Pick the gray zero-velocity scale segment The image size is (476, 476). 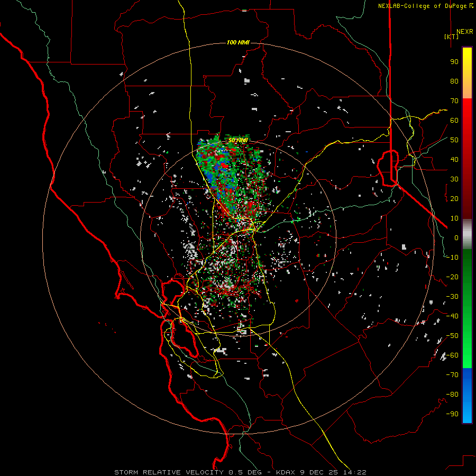467,234
